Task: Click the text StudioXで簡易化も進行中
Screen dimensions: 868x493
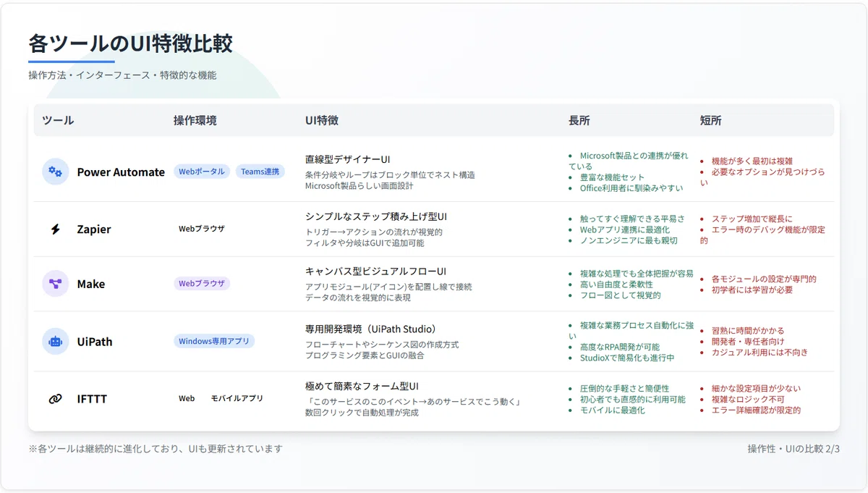Action: pyautogui.click(x=627, y=358)
